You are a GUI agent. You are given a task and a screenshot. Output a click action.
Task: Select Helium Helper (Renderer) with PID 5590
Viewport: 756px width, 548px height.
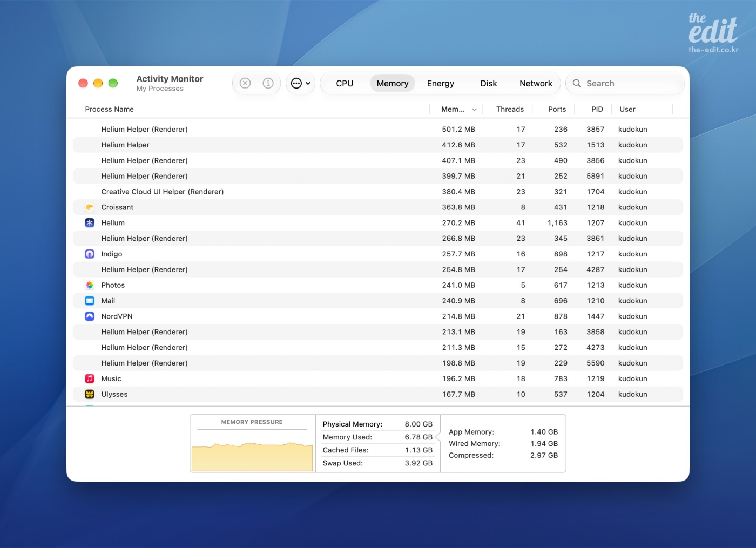tap(378, 363)
